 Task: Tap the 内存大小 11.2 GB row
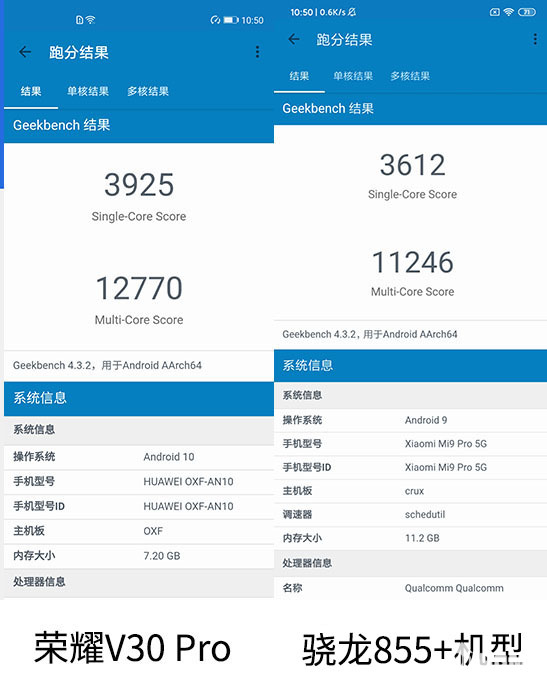(x=410, y=538)
